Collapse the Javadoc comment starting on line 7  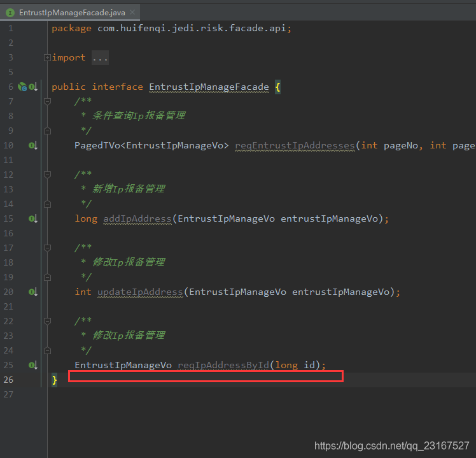point(47,101)
